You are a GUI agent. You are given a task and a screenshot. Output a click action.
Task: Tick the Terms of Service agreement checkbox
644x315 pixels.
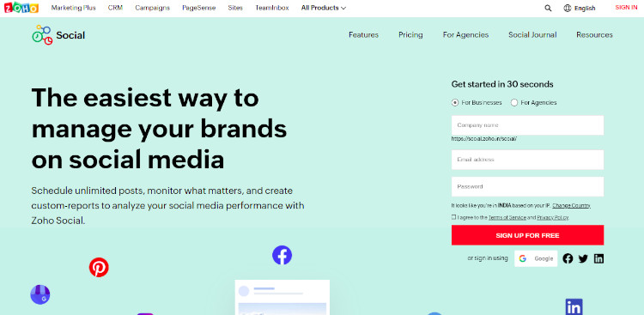point(453,217)
